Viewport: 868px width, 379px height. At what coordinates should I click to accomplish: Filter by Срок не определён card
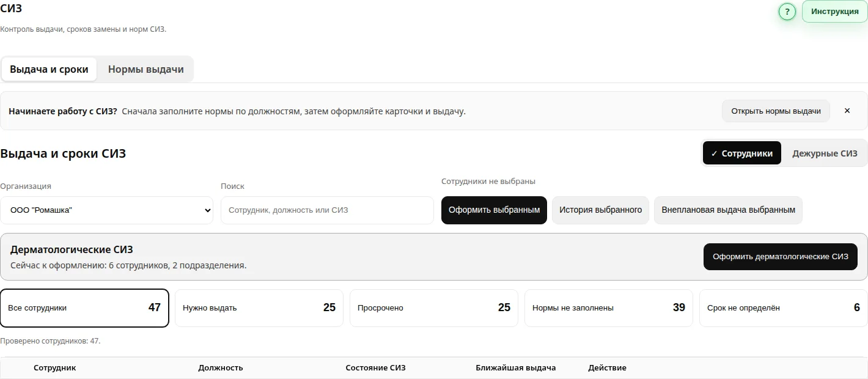tap(784, 308)
